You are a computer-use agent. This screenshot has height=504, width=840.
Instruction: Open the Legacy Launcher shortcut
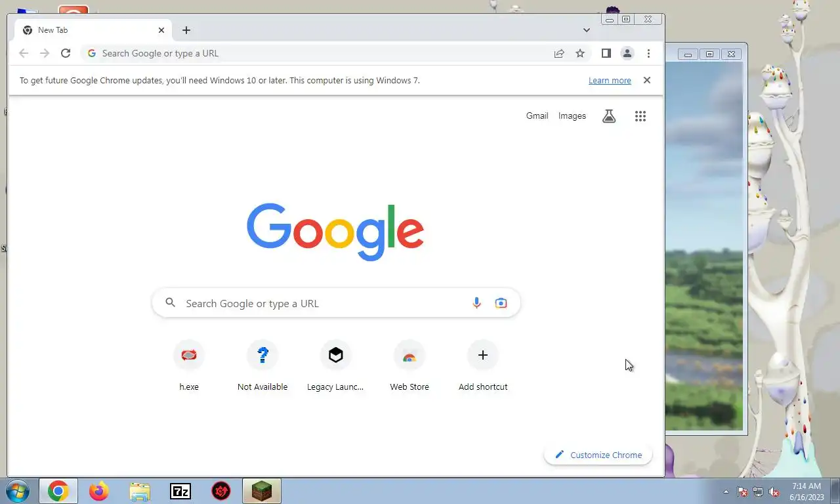pyautogui.click(x=336, y=366)
